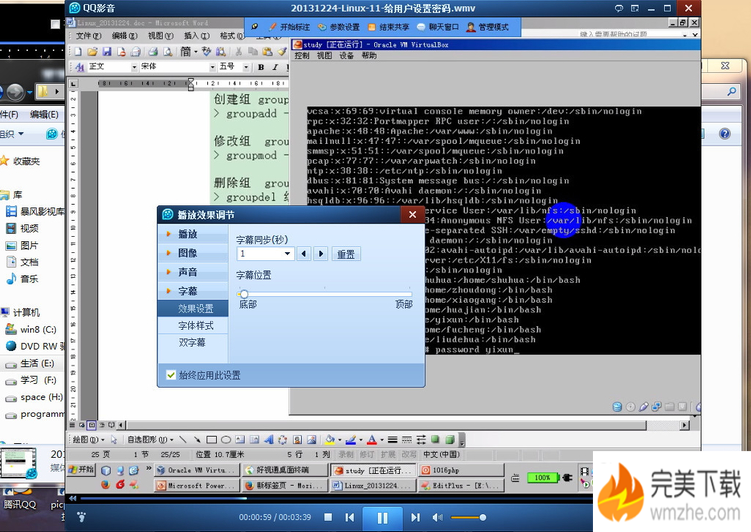Expand the 播放 section in settings dialog
751x532 pixels.
tap(193, 234)
